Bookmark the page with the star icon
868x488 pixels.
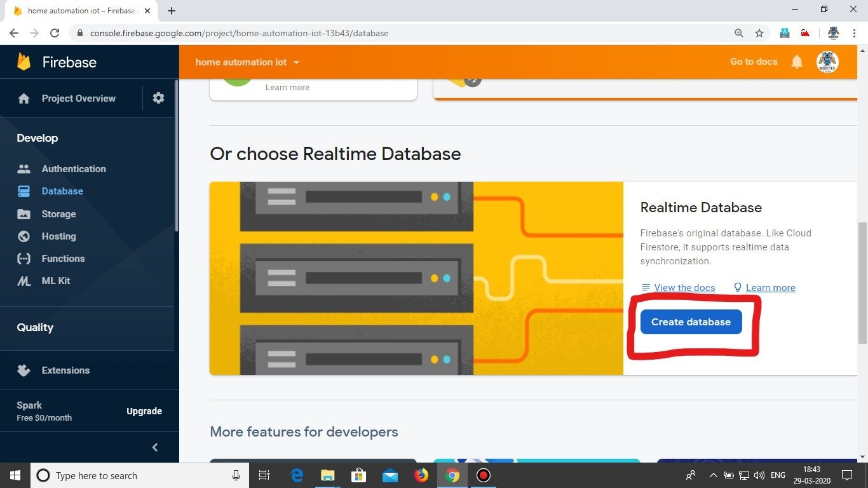759,33
